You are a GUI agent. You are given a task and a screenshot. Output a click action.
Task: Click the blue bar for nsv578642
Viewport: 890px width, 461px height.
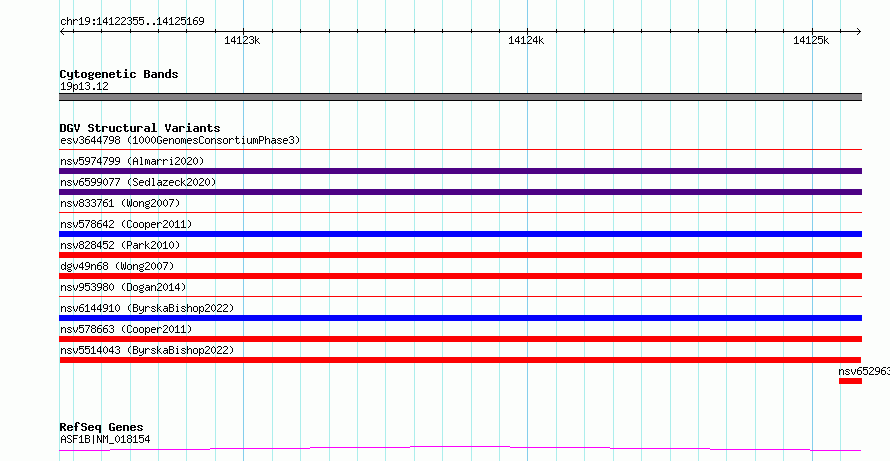460,234
